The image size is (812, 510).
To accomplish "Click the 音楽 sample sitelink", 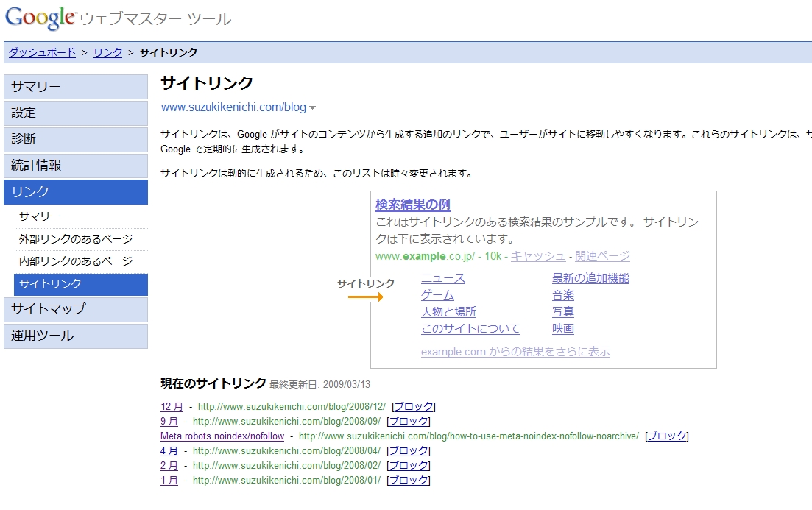I will tap(563, 295).
